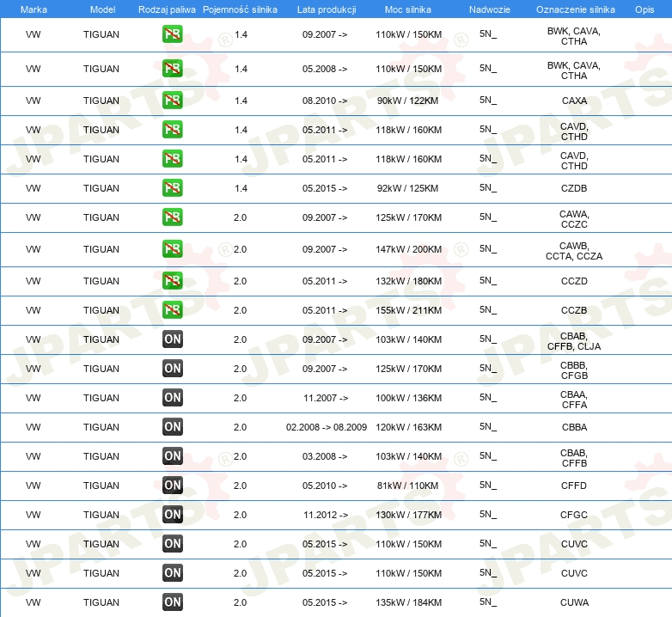Click the Rodzaj paliwa column header
The image size is (672, 617).
point(167,9)
